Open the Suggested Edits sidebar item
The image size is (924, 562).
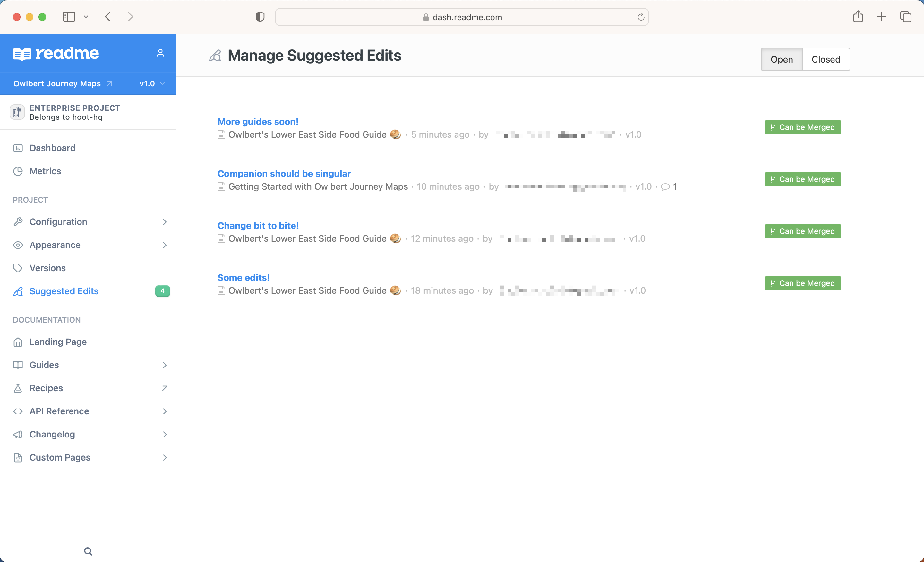64,291
